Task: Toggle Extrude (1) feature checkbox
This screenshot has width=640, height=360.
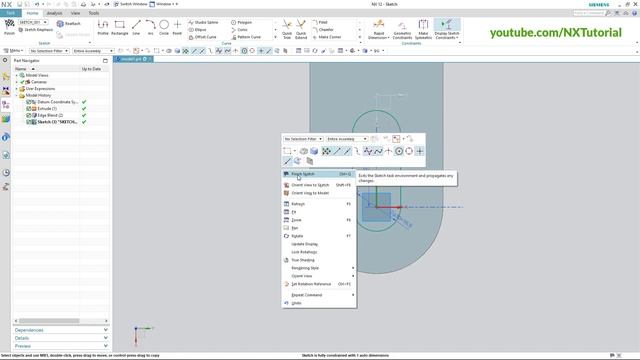Action: coord(29,109)
